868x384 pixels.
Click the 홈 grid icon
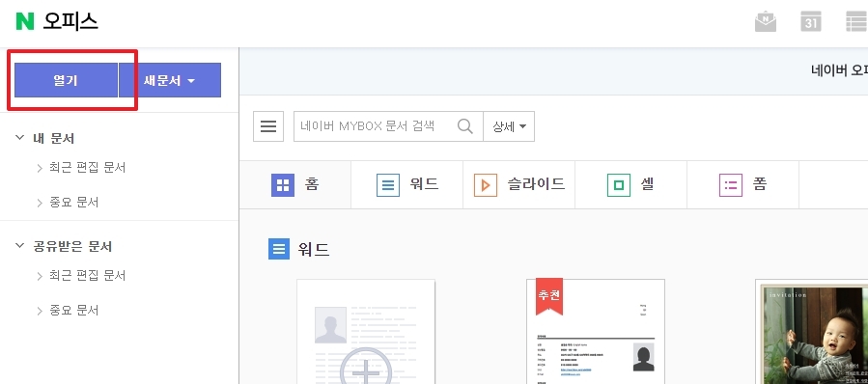pyautogui.click(x=283, y=185)
